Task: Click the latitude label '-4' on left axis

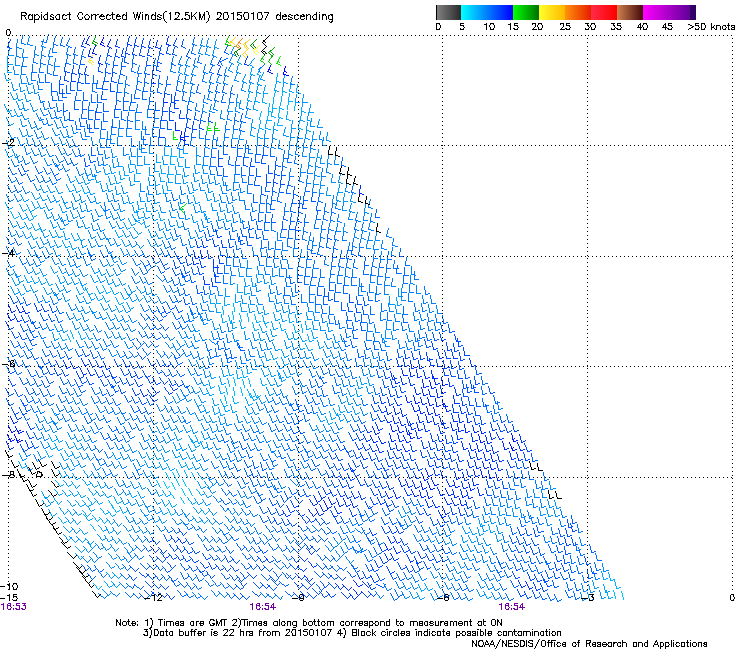Action: pyautogui.click(x=8, y=253)
